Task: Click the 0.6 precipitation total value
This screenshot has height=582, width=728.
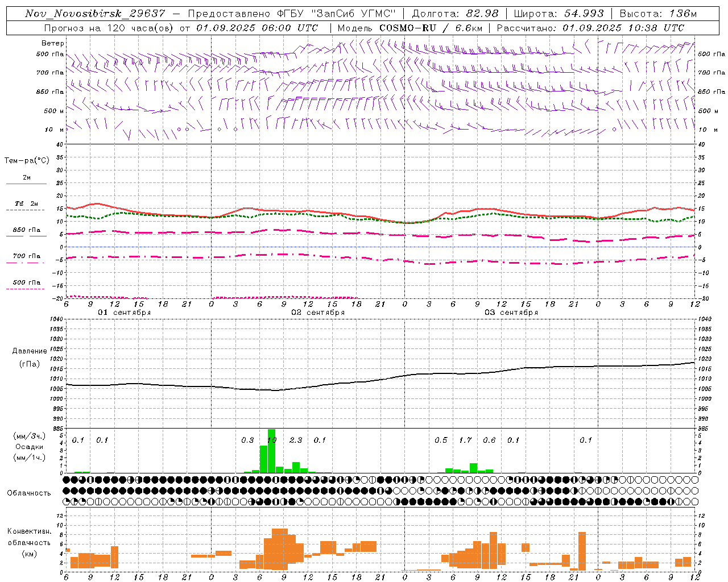Action: [489, 440]
